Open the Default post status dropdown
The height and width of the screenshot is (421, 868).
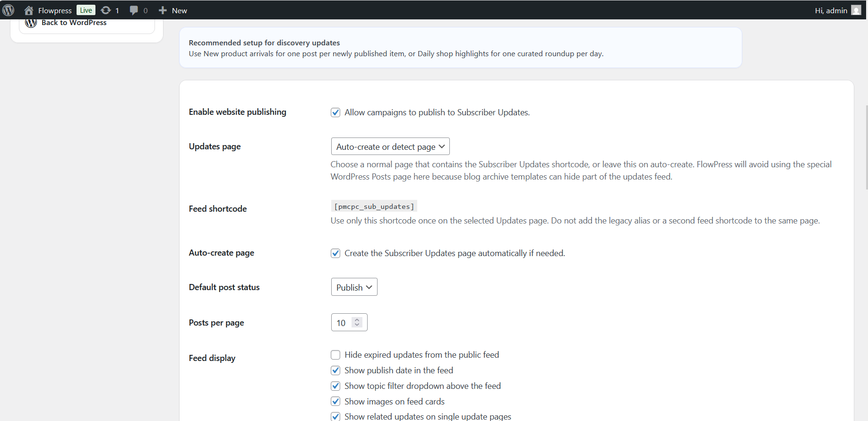354,287
